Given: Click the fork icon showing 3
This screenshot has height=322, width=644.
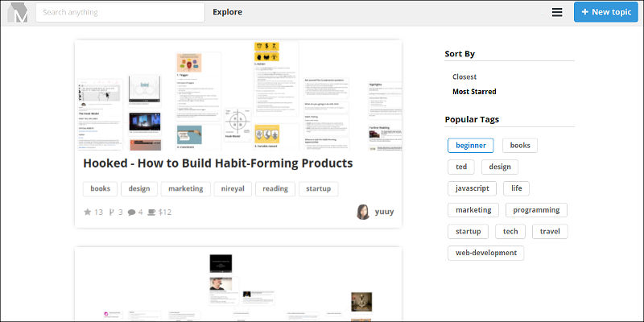Looking at the screenshot, I should [111, 212].
